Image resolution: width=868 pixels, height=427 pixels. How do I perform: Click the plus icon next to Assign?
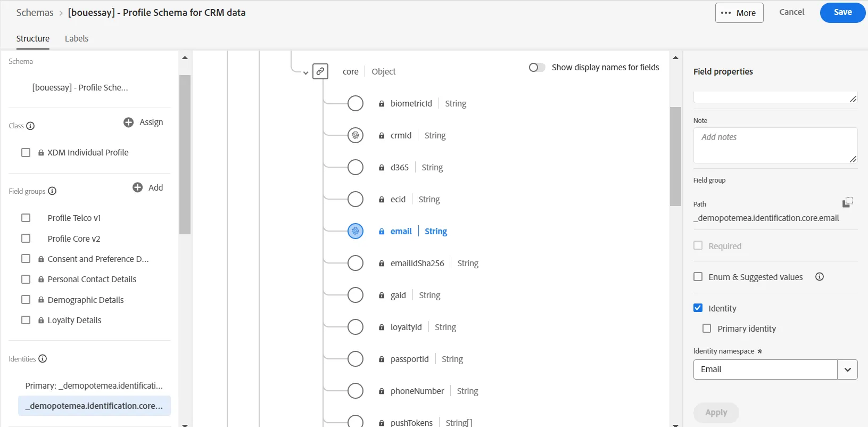tap(128, 122)
